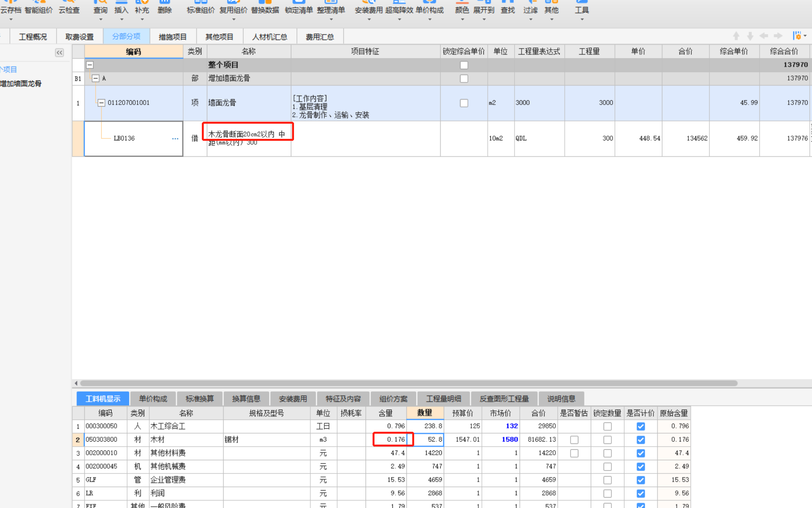Screen dimensions: 812x508
Task: Click the 补充 toolbar icon
Action: click(142, 8)
